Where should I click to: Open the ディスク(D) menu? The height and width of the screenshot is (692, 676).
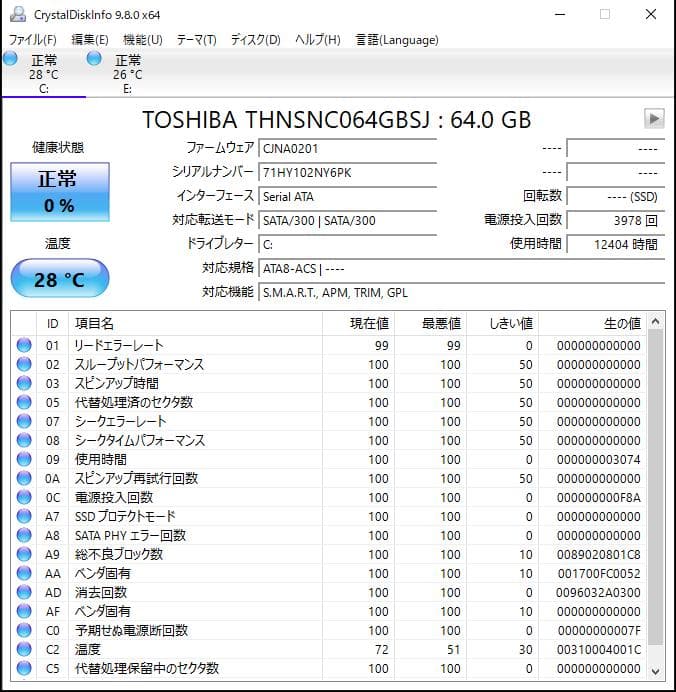click(x=256, y=40)
